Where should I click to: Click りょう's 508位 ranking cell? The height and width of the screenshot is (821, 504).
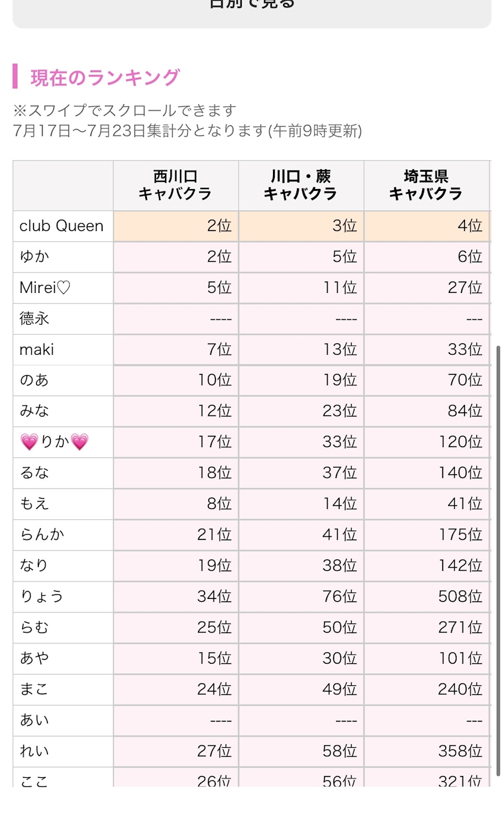[427, 597]
